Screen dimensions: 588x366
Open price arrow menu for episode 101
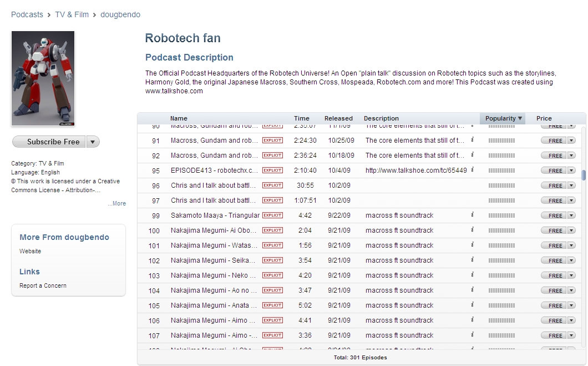tap(571, 246)
